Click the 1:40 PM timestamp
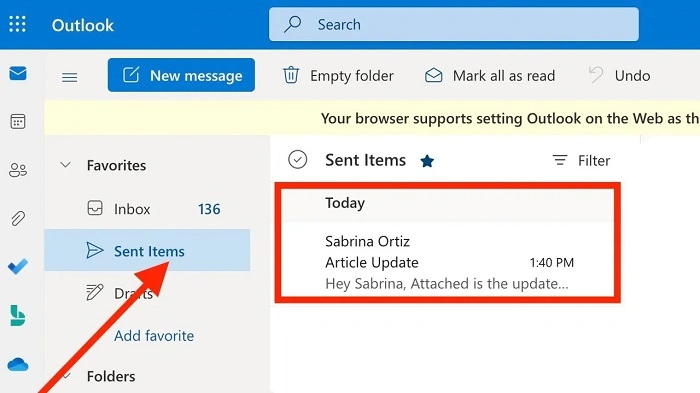 pos(552,263)
